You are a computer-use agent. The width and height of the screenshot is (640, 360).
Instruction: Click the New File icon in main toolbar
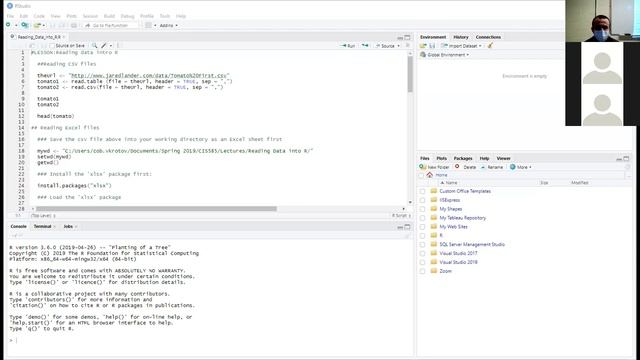pyautogui.click(x=8, y=25)
